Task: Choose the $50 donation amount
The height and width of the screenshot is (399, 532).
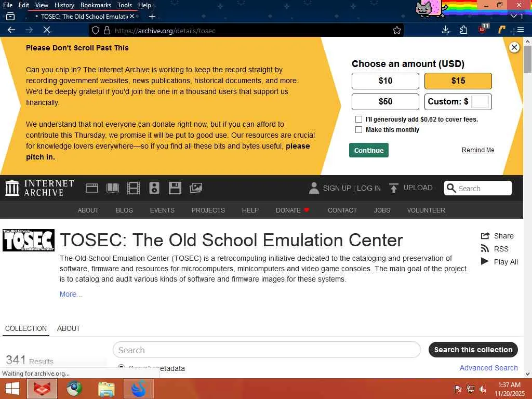Action: 385,101
